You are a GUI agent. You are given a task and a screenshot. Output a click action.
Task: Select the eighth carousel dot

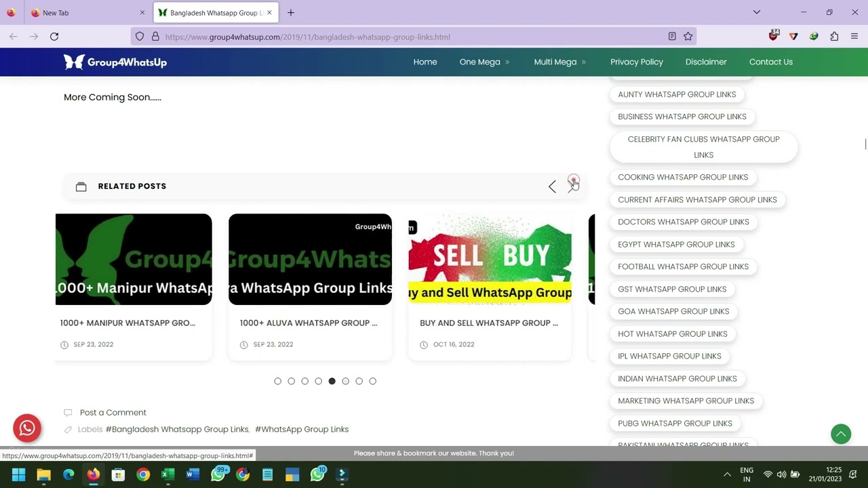tap(372, 381)
